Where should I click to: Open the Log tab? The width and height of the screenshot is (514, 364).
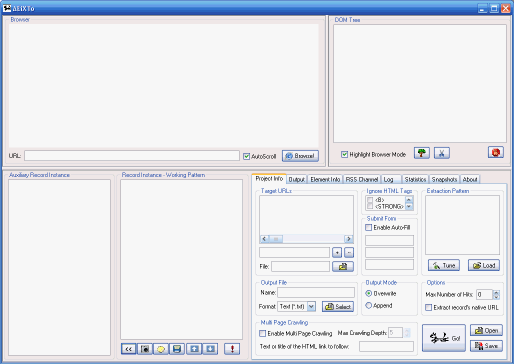pyautogui.click(x=391, y=179)
